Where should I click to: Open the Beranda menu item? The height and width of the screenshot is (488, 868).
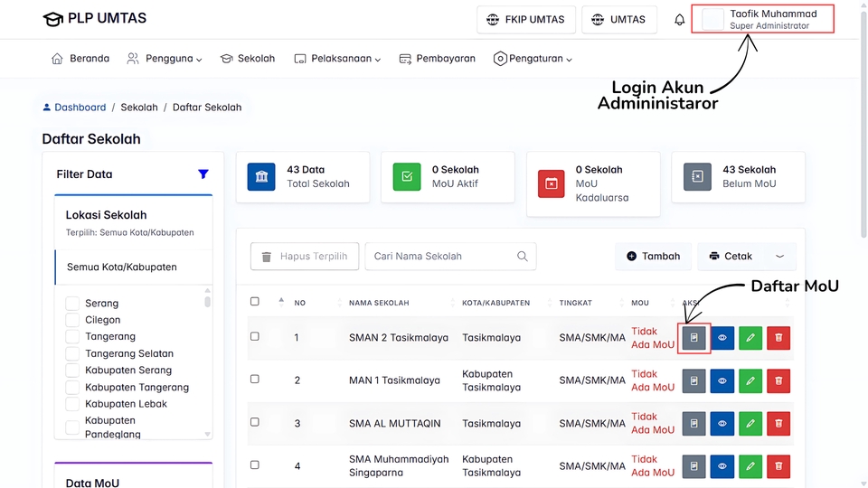coord(80,59)
